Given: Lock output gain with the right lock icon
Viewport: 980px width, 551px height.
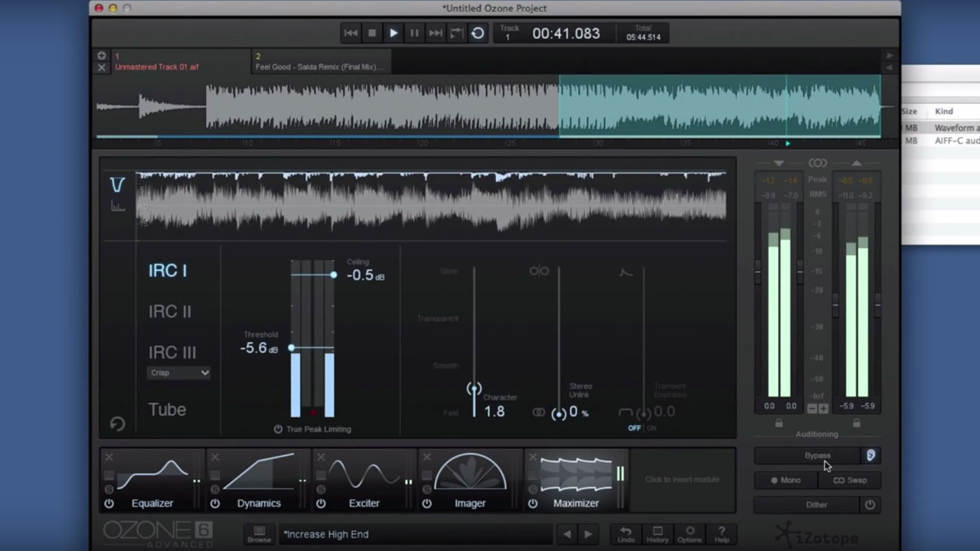Looking at the screenshot, I should (x=856, y=422).
